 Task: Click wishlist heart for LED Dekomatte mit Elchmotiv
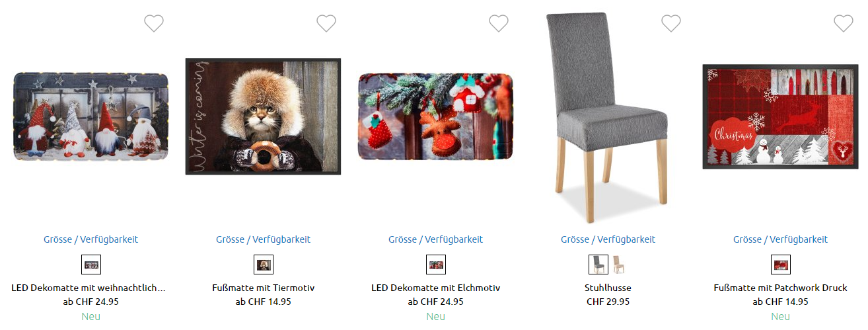[x=499, y=23]
